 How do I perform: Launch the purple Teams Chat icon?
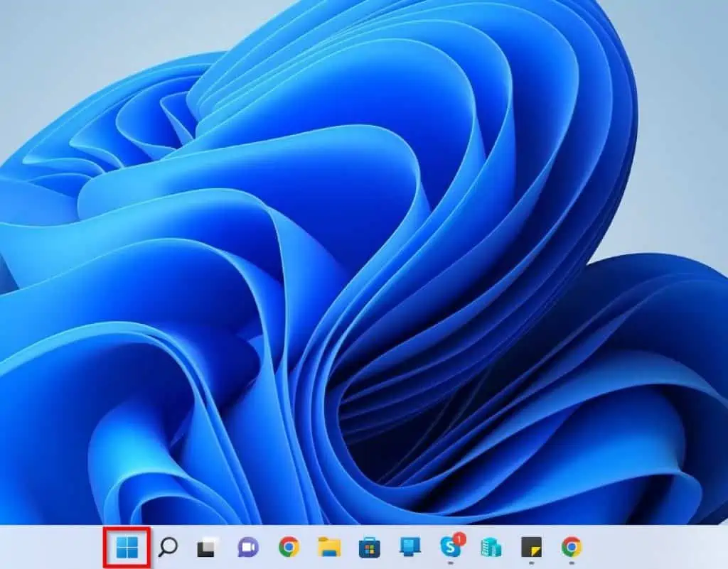[247, 547]
